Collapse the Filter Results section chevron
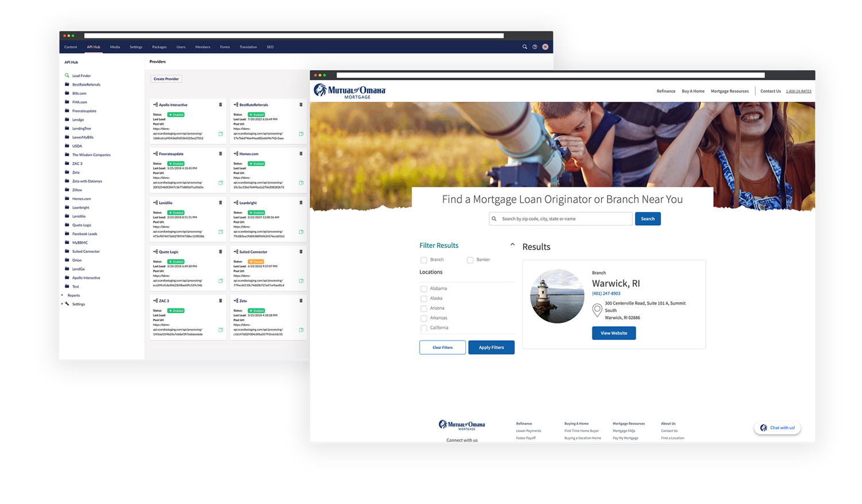The height and width of the screenshot is (504, 862). [512, 245]
